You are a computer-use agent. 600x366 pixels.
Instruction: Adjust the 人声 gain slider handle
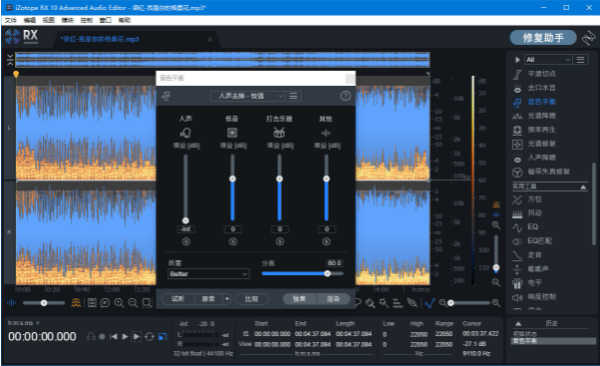[186, 221]
